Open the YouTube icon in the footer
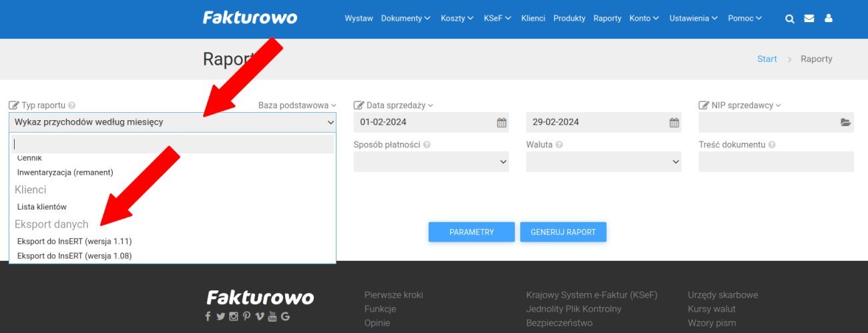 [272, 316]
